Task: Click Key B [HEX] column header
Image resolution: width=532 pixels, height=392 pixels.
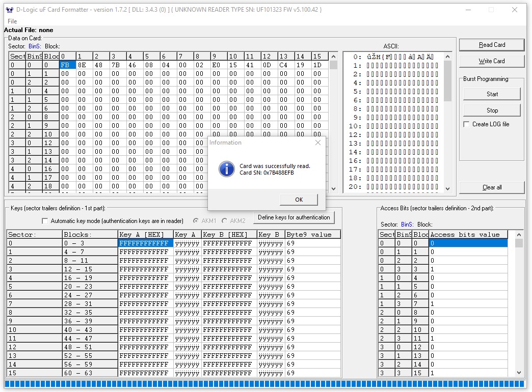Action: click(x=229, y=234)
